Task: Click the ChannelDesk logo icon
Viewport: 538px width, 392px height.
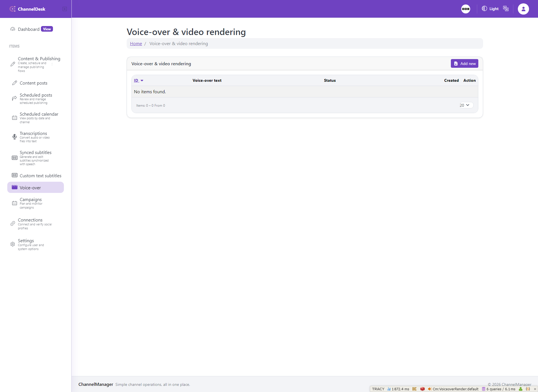Action: pyautogui.click(x=12, y=9)
